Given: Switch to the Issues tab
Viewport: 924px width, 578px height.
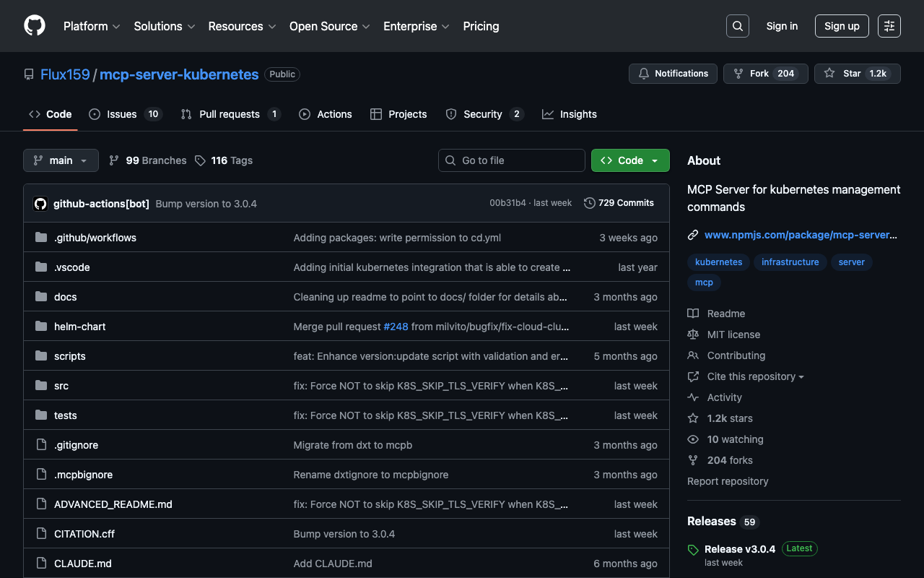Looking at the screenshot, I should 122,114.
